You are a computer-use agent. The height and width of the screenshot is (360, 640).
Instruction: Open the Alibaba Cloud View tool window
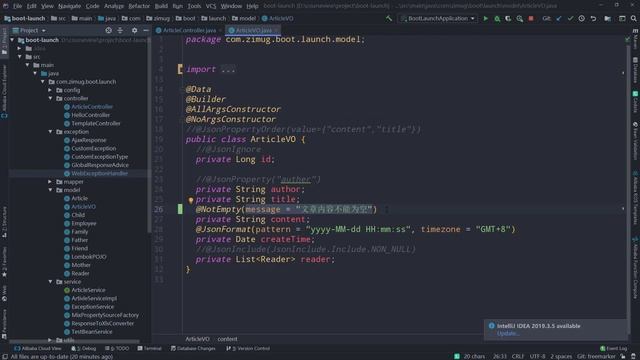tap(38, 348)
